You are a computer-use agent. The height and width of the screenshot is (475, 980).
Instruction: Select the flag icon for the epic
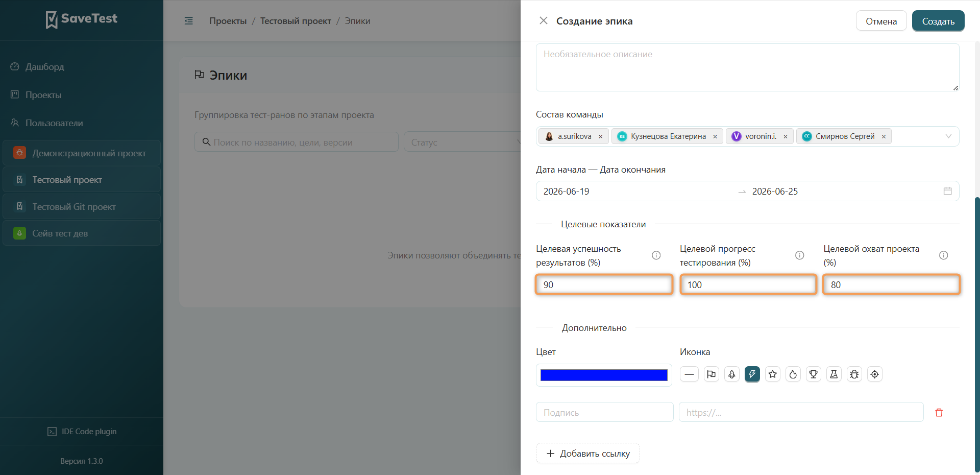tap(711, 374)
